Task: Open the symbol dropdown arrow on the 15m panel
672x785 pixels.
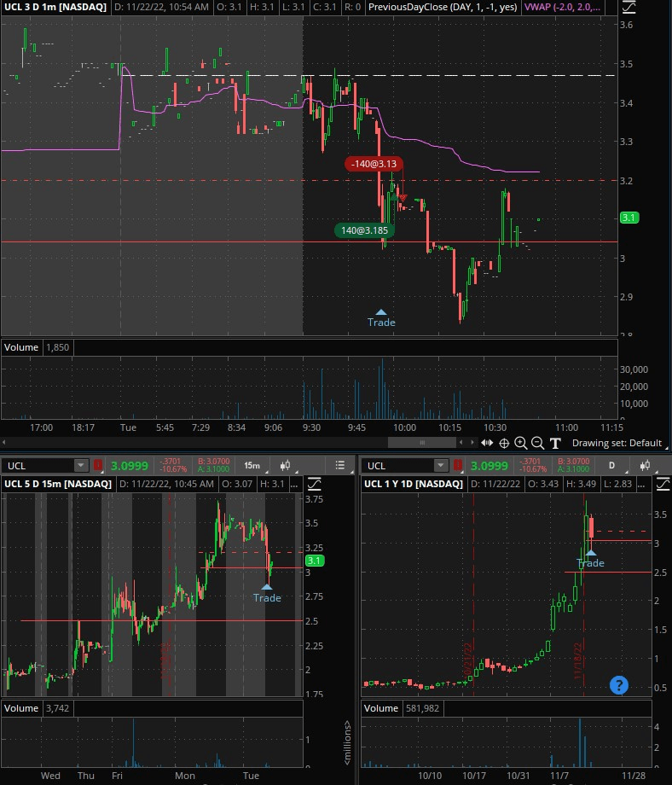Action: (81, 466)
